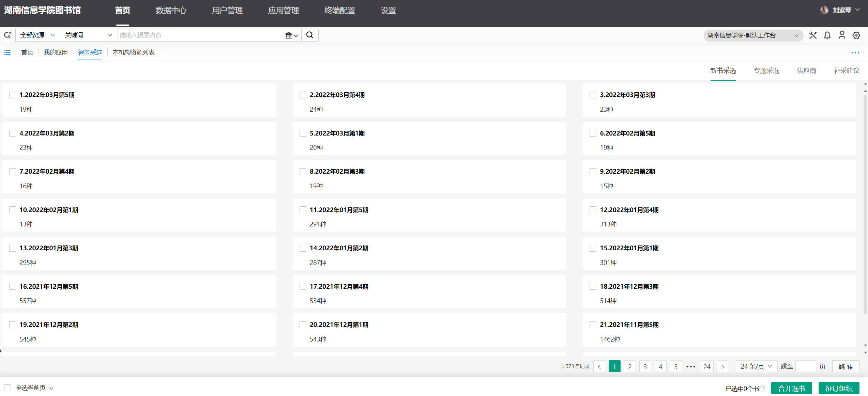Open the crossed tools icon
This screenshot has width=868, height=396.
point(813,35)
